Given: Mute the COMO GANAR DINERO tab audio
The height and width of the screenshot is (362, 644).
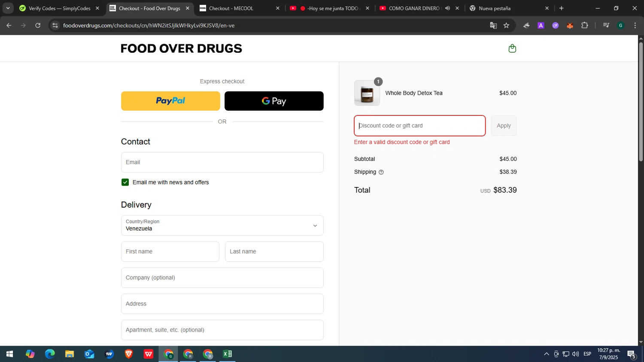Looking at the screenshot, I should [x=447, y=8].
